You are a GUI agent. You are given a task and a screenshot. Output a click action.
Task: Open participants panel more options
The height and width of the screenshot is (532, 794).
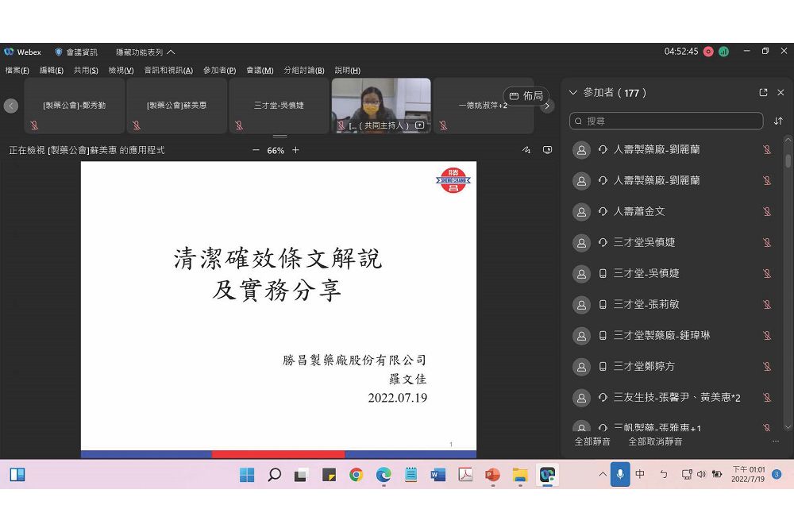[775, 441]
